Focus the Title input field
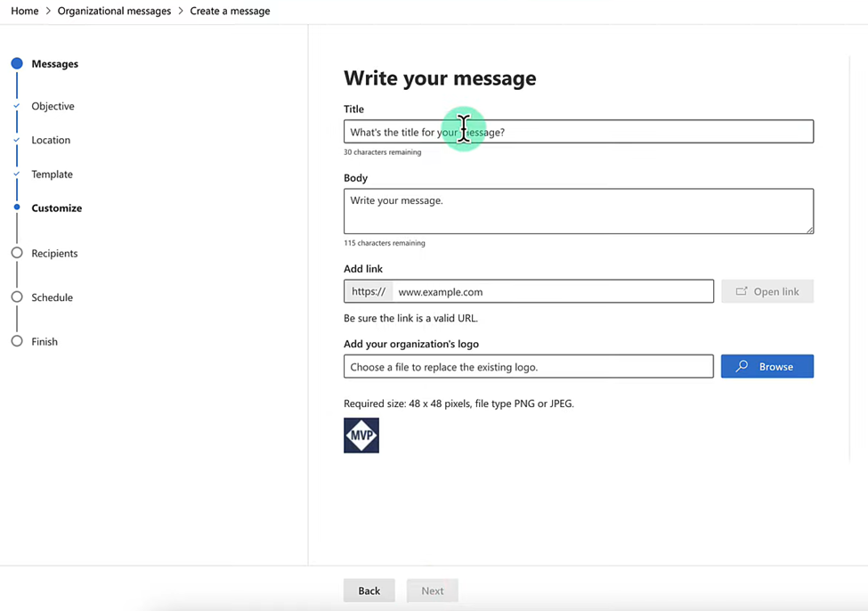 tap(579, 132)
